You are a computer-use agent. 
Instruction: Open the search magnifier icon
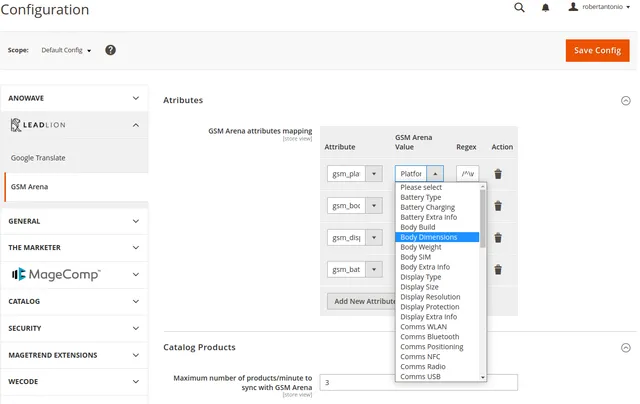[519, 7]
